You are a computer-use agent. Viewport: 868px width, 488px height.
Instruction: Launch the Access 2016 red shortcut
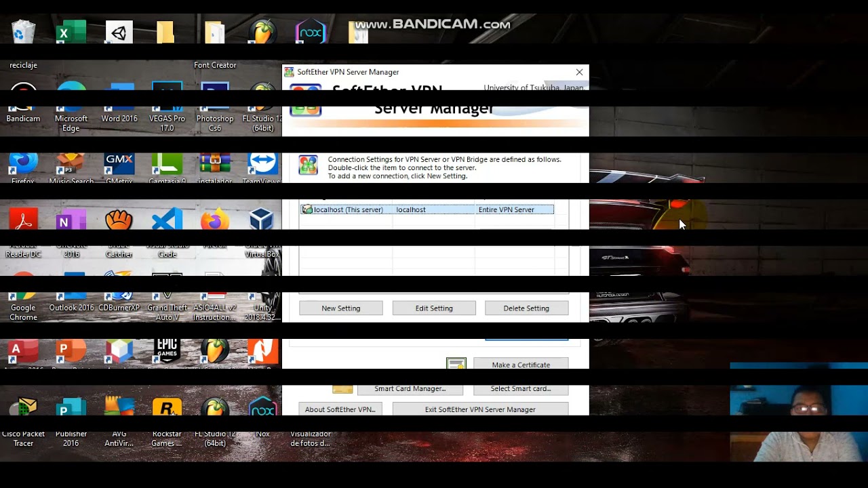tap(23, 351)
